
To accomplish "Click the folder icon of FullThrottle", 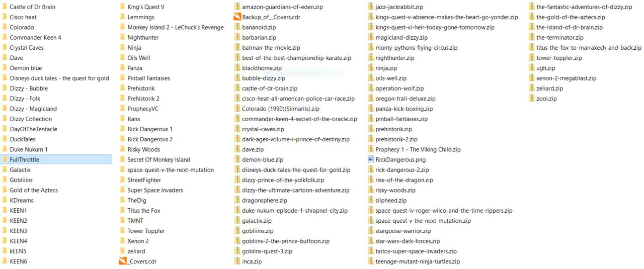I will pos(5,159).
